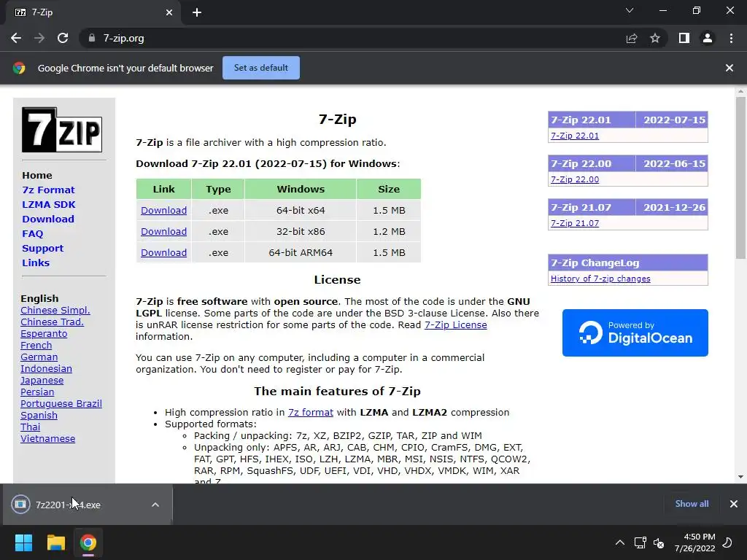The height and width of the screenshot is (560, 747).
Task: Dismiss the default browser notification bar
Action: pyautogui.click(x=729, y=68)
